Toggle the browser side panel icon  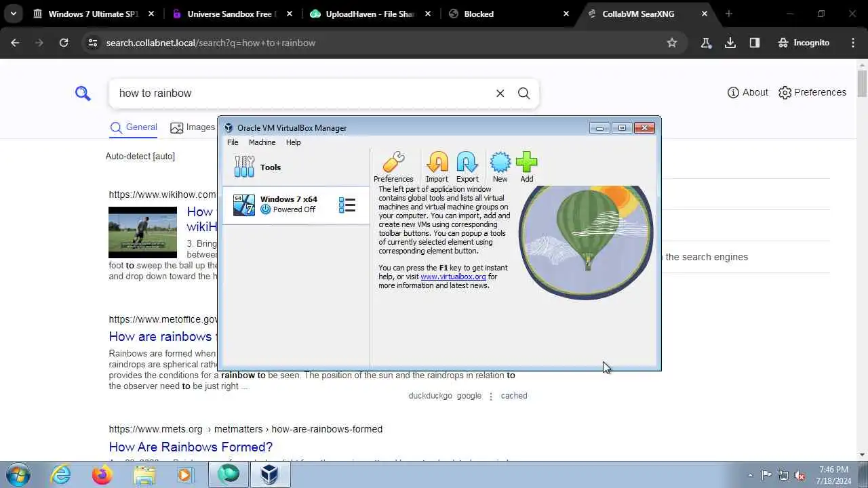tap(755, 43)
